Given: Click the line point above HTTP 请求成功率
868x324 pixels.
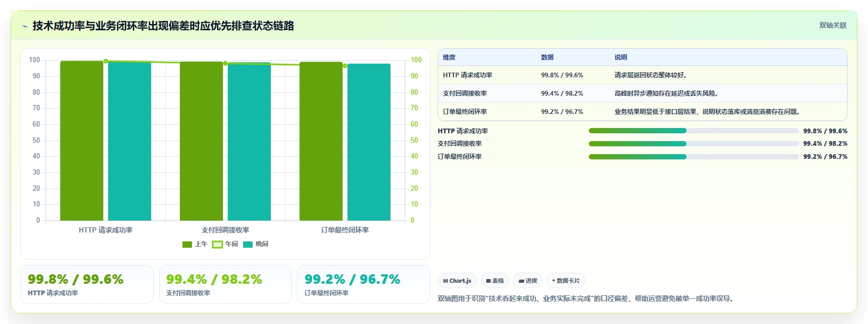Looking at the screenshot, I should (106, 61).
